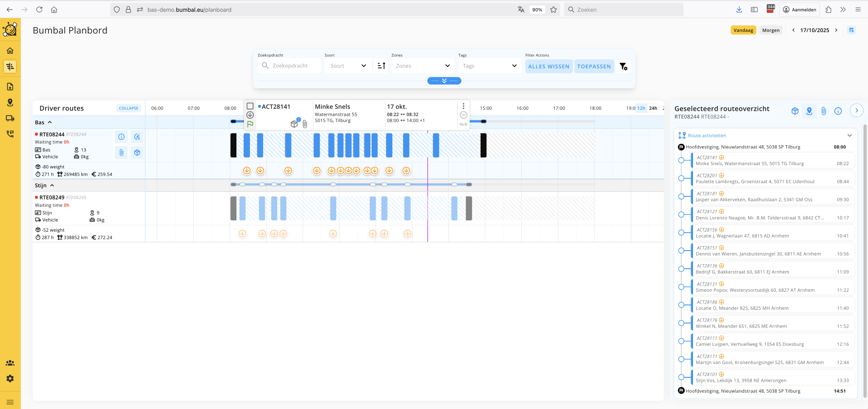Screen dimensions: 868x409
Task: Click the package icon in route overview header
Action: tap(795, 111)
